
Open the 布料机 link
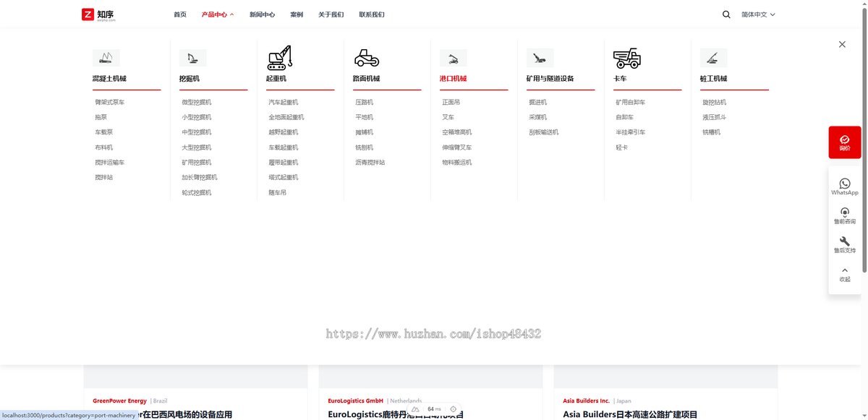(x=103, y=147)
